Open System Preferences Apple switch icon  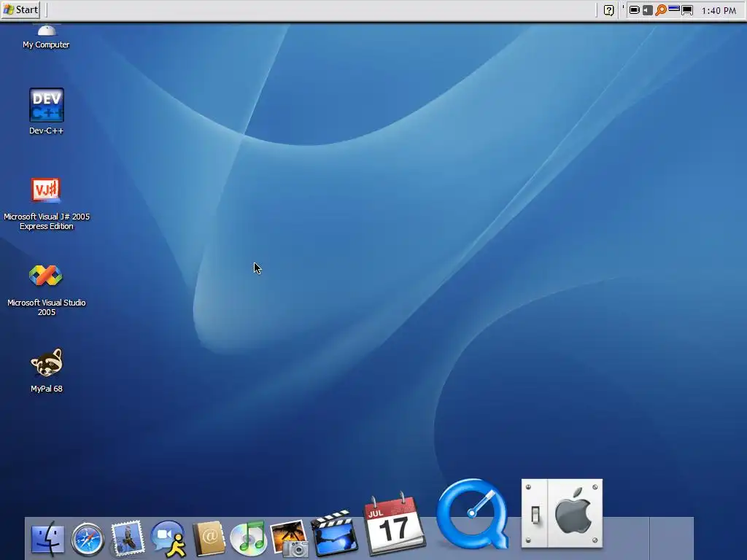tap(562, 513)
